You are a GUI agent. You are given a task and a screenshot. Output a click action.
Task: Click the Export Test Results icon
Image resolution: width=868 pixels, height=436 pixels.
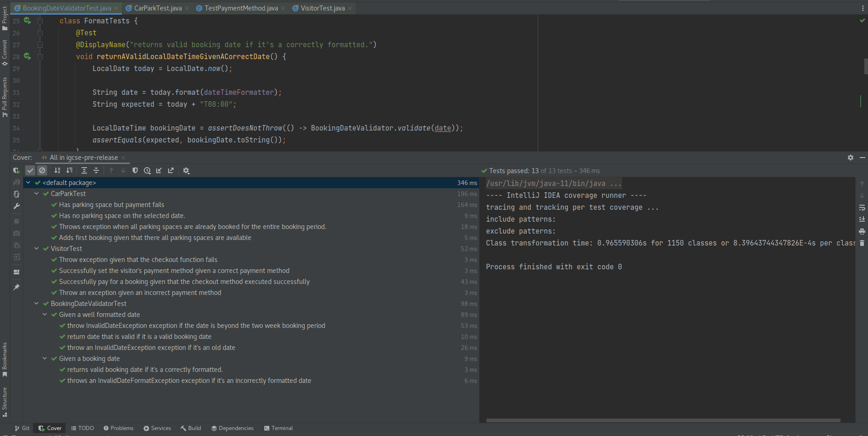click(x=171, y=170)
